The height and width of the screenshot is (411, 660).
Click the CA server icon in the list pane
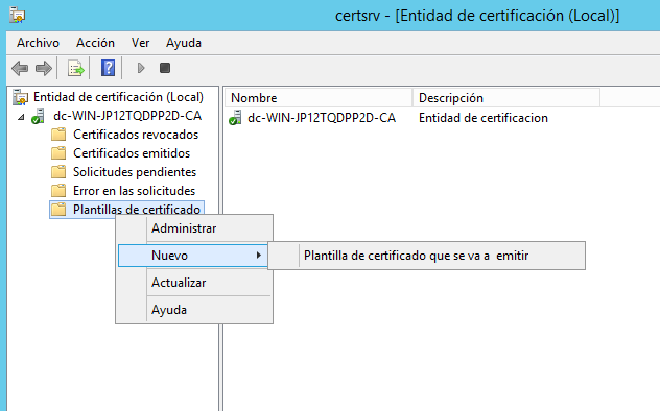pyautogui.click(x=236, y=118)
